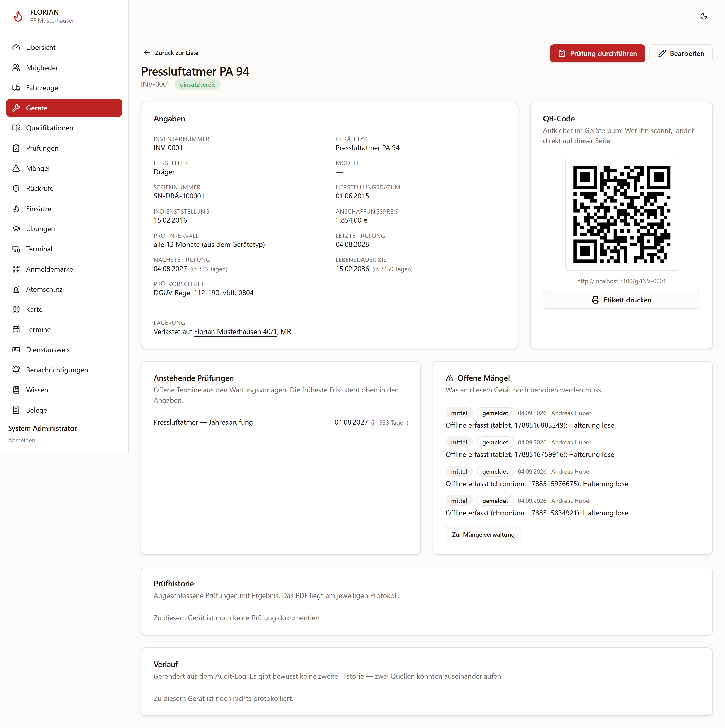Select the Atemschutz siren icon
This screenshot has width=725, height=728.
[x=16, y=289]
